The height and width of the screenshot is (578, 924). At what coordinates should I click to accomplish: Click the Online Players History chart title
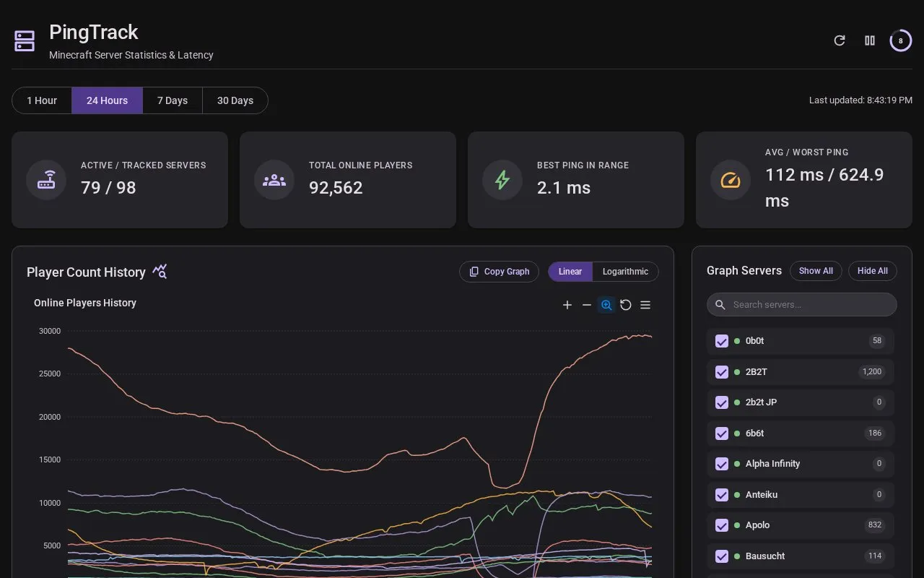(85, 303)
